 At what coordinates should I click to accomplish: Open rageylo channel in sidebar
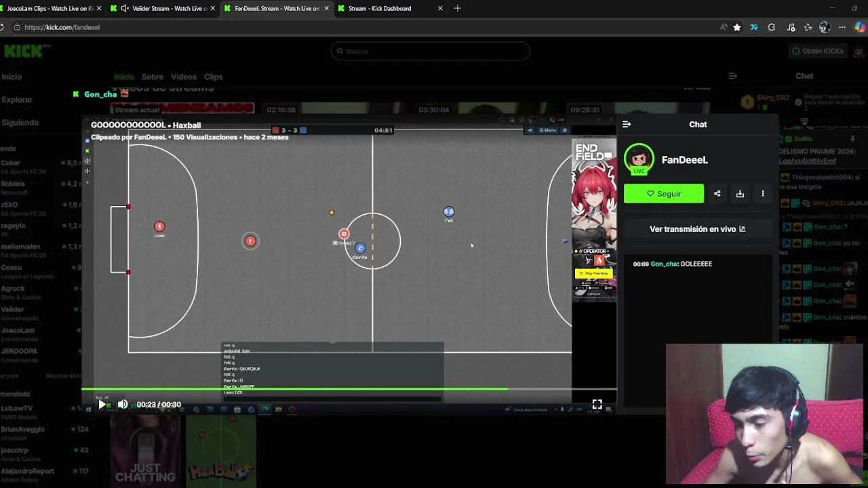pyautogui.click(x=41, y=230)
